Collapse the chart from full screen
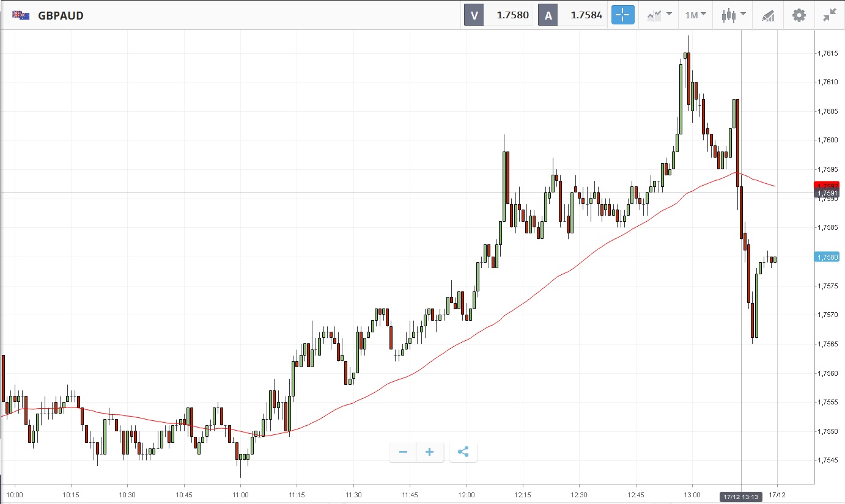Viewport: 845px width, 504px height. 830,15
